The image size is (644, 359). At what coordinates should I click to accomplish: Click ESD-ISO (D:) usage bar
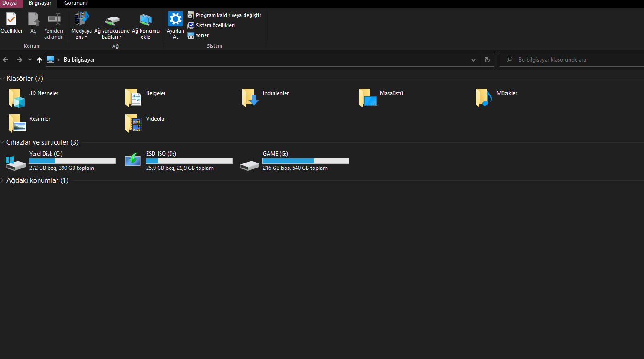(x=189, y=161)
